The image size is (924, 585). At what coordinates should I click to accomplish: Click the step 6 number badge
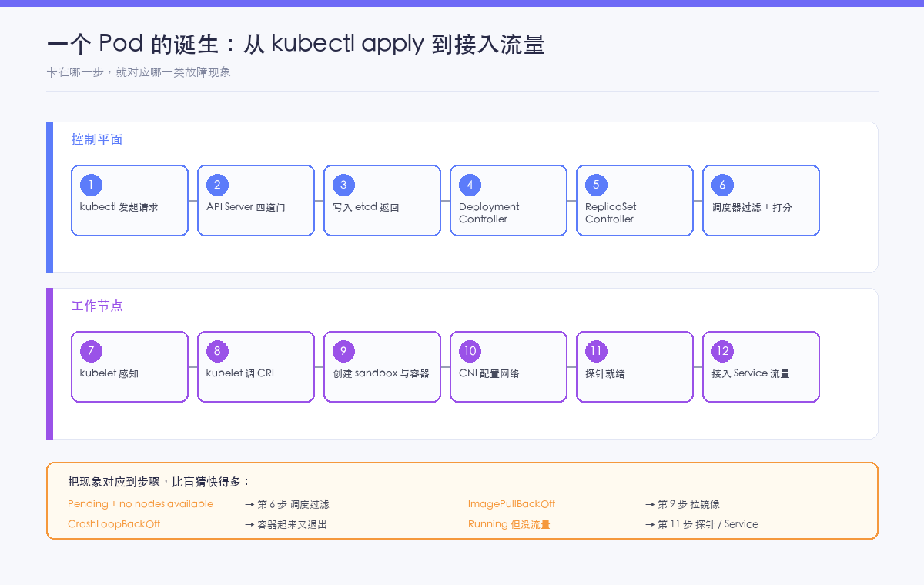click(722, 185)
